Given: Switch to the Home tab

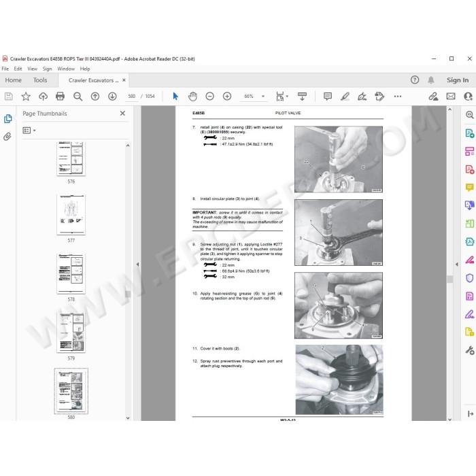Looking at the screenshot, I should (14, 80).
